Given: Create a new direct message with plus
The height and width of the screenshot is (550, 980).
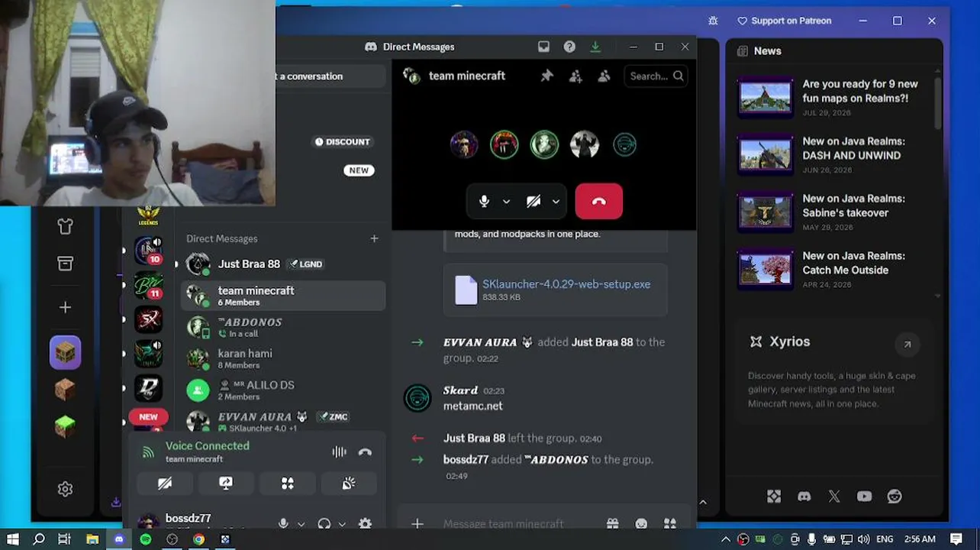Looking at the screenshot, I should (374, 238).
